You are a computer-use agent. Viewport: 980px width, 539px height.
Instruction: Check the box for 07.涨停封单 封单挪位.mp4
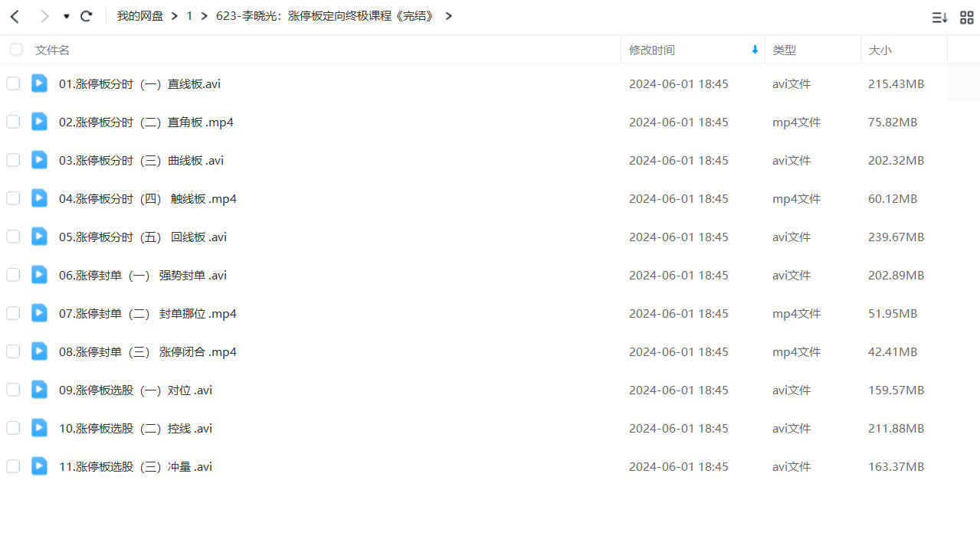[x=13, y=313]
